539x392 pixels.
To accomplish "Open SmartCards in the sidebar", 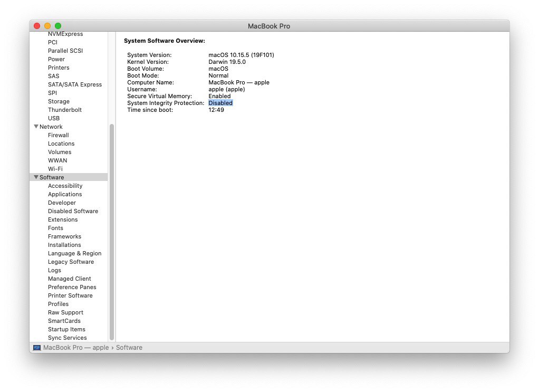I will (64, 321).
